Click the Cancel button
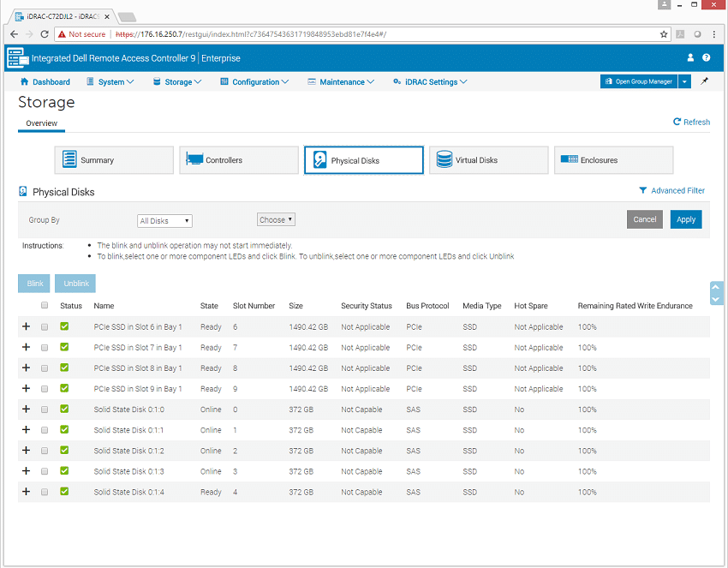This screenshot has width=728, height=568. [644, 219]
